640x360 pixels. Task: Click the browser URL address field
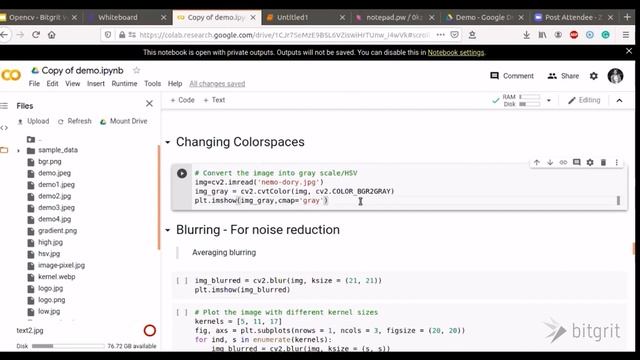point(284,35)
